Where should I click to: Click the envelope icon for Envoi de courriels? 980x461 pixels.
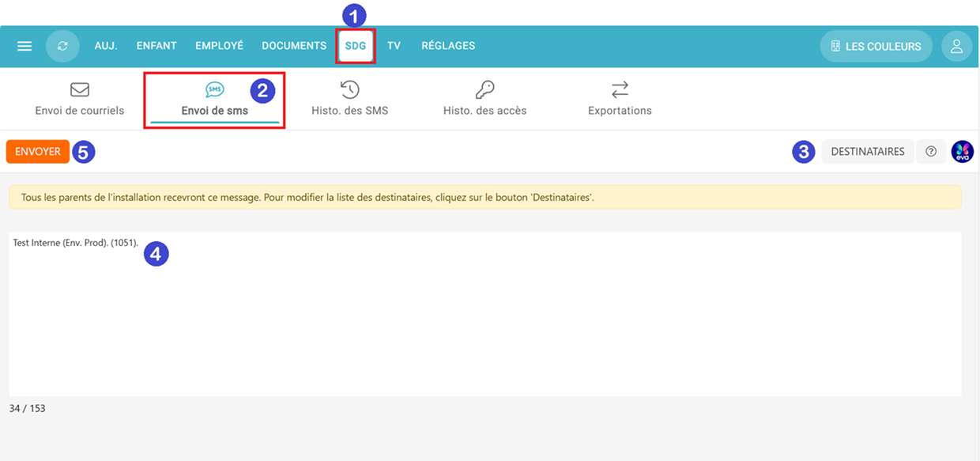80,89
